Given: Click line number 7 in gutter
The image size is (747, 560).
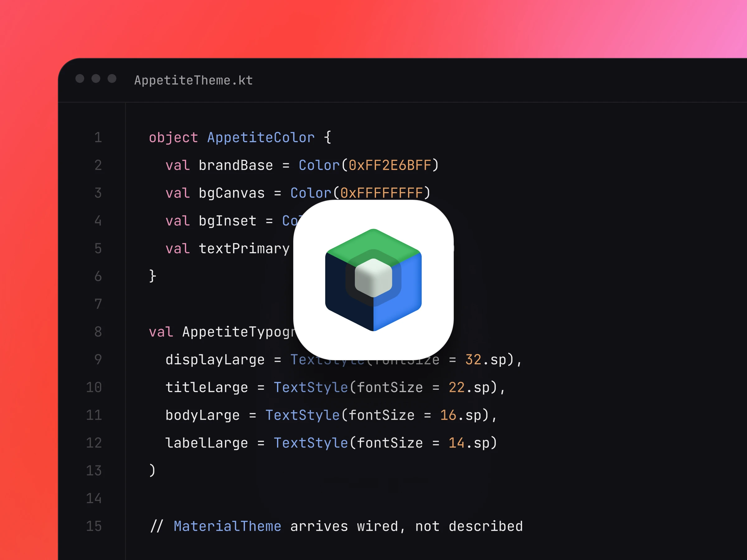Looking at the screenshot, I should (98, 304).
